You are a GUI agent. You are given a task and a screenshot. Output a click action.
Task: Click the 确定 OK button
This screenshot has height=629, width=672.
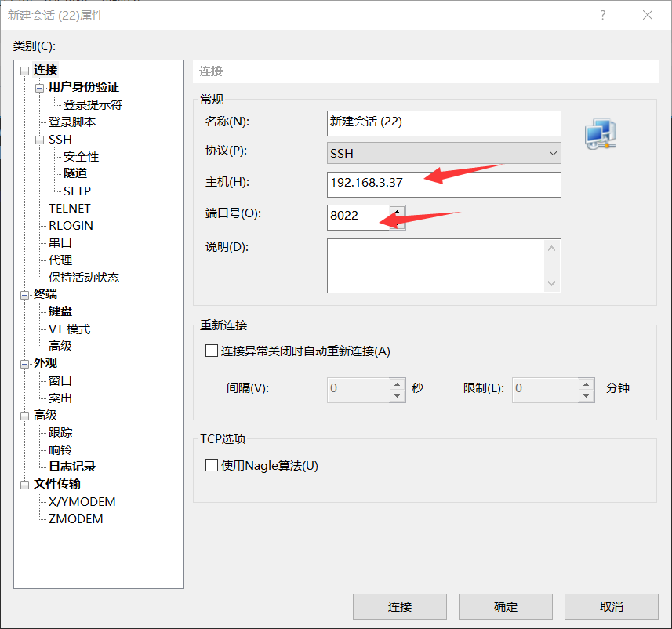coord(505,606)
